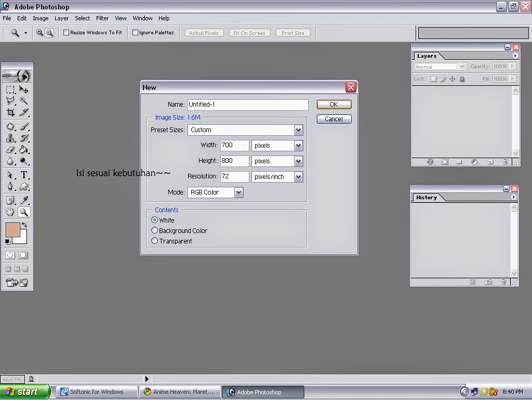The image size is (532, 400).
Task: Open the Preset Sizes dropdown
Action: (x=298, y=130)
